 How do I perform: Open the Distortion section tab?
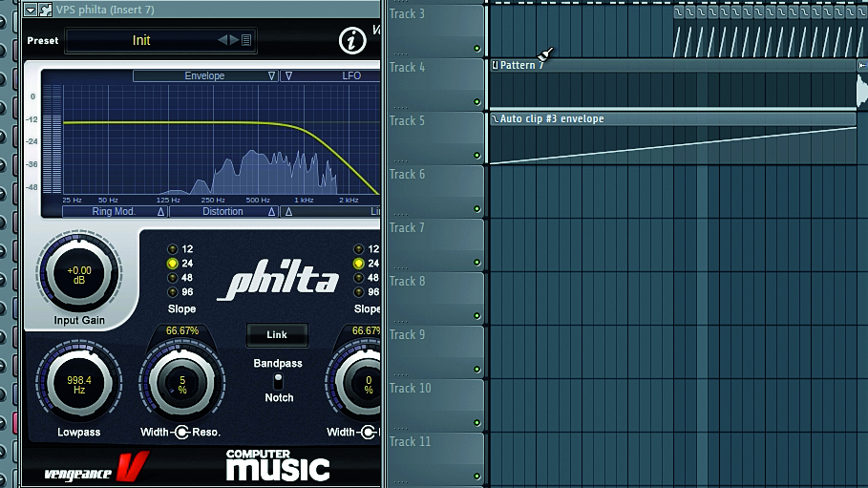[x=223, y=212]
